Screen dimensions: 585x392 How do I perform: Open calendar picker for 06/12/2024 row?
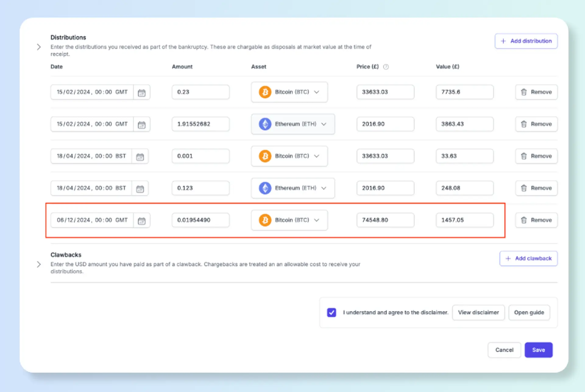pos(142,221)
